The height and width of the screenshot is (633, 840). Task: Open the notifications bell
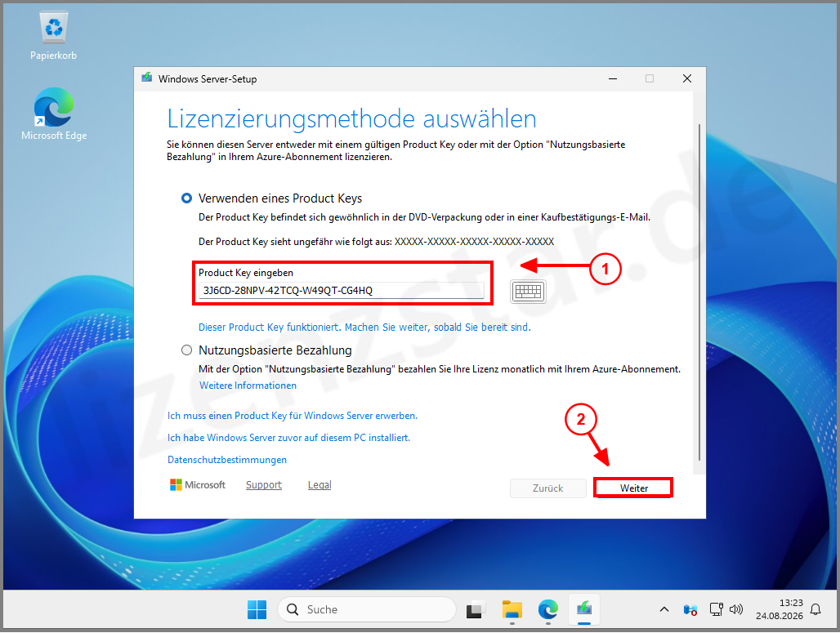[x=815, y=609]
